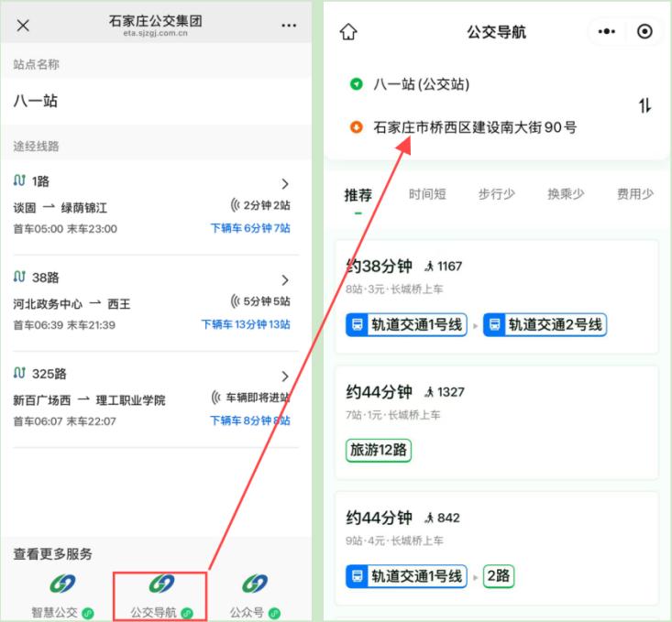
Task: Tap the walking icon beside 842
Action: tap(429, 518)
